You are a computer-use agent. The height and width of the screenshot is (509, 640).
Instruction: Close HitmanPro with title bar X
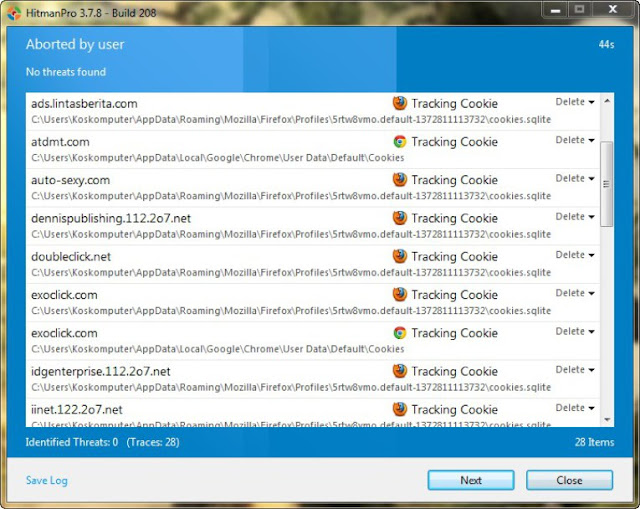[612, 10]
